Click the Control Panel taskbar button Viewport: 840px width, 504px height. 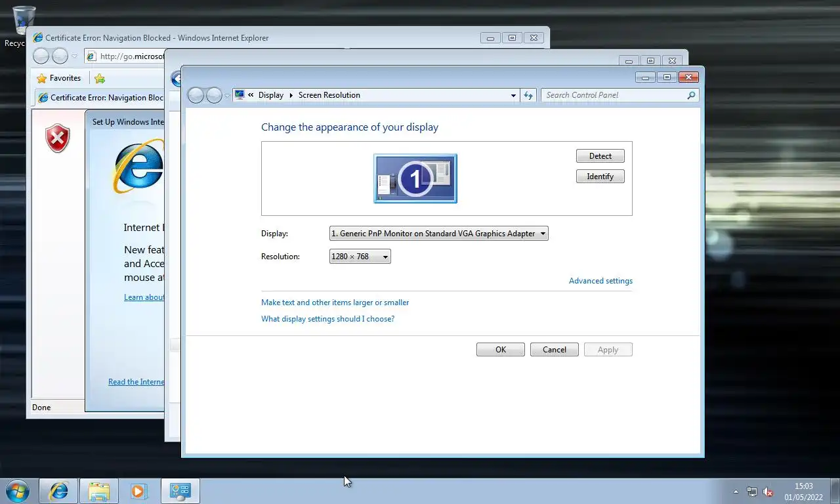point(180,491)
